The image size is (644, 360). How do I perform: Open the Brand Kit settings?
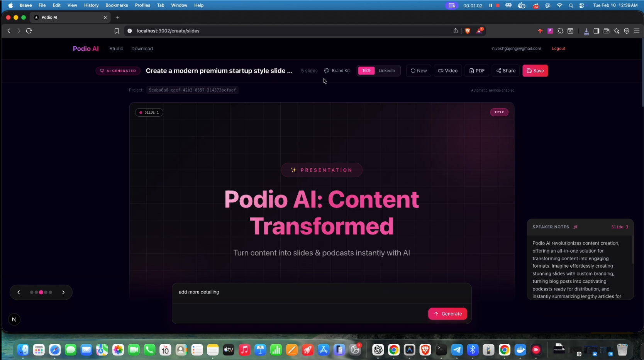click(337, 71)
